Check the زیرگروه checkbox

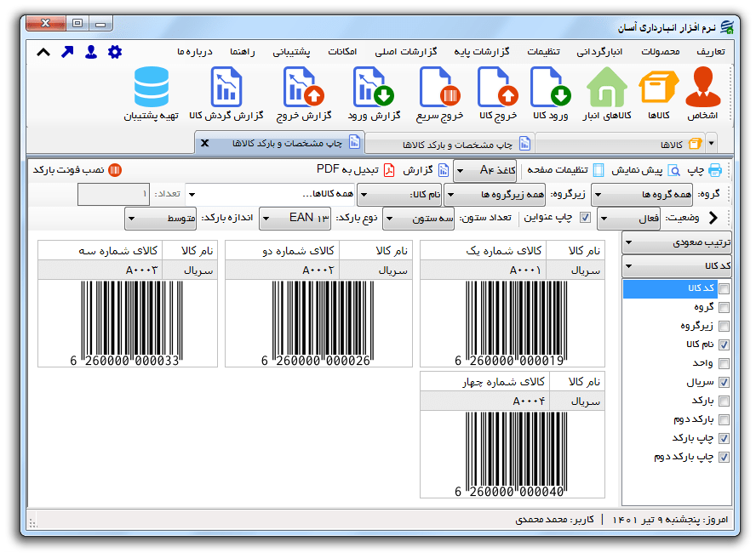(x=724, y=327)
